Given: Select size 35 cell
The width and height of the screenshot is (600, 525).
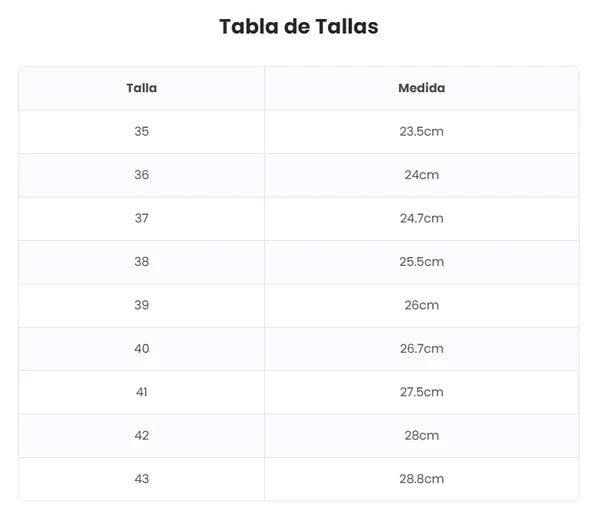Looking at the screenshot, I should (141, 131).
